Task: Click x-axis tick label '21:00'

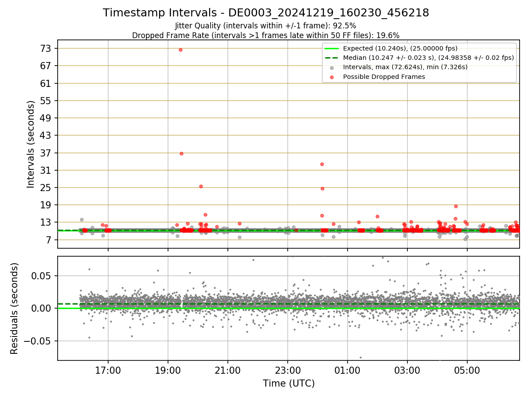Action: 228,371
